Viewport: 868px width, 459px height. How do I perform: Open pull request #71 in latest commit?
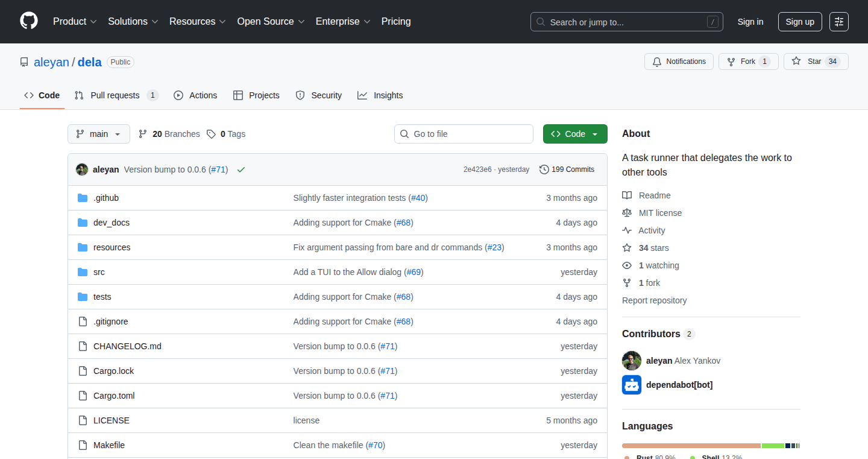coord(218,169)
